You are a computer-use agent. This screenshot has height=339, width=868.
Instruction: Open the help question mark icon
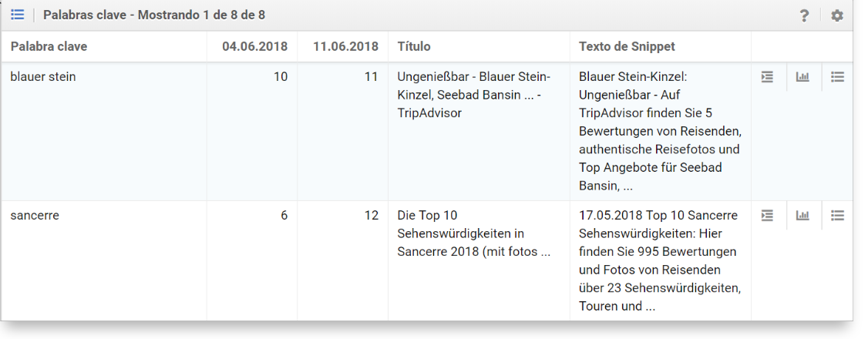[x=805, y=15]
